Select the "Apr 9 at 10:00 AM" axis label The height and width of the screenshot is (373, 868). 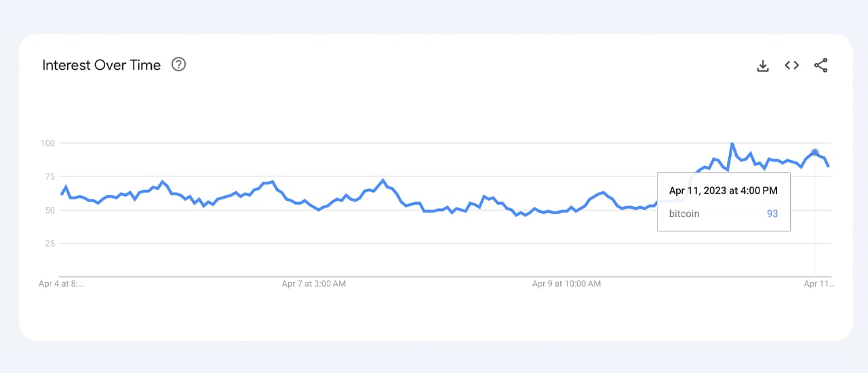tap(566, 284)
